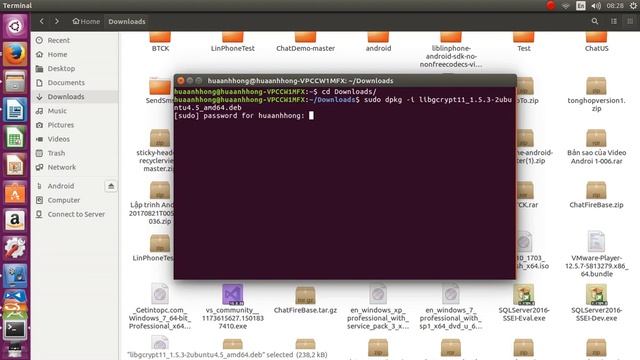Select Downloads in the sidebar
This screenshot has width=640, height=360.
pos(75,97)
